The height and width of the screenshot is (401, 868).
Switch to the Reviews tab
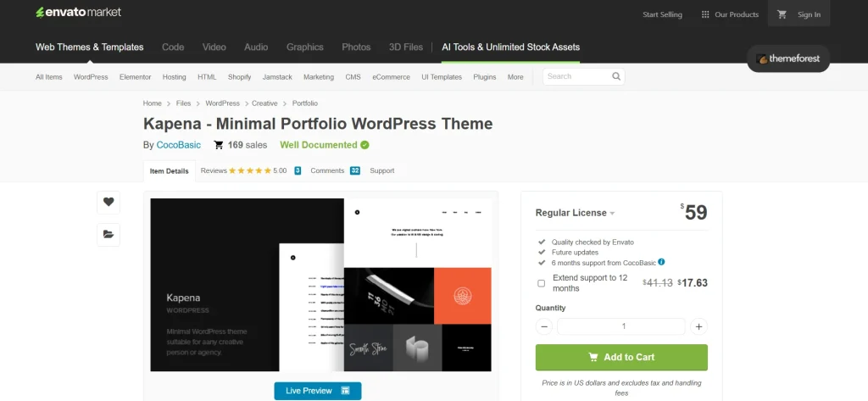click(243, 170)
